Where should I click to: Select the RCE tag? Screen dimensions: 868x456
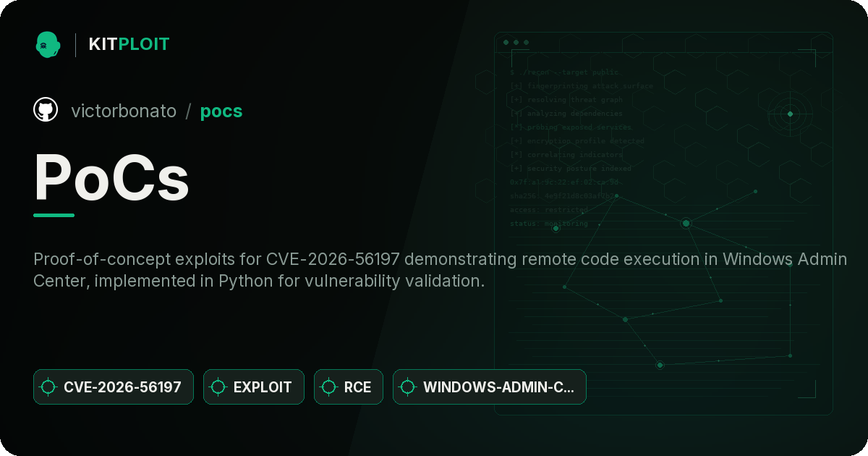[x=349, y=387]
